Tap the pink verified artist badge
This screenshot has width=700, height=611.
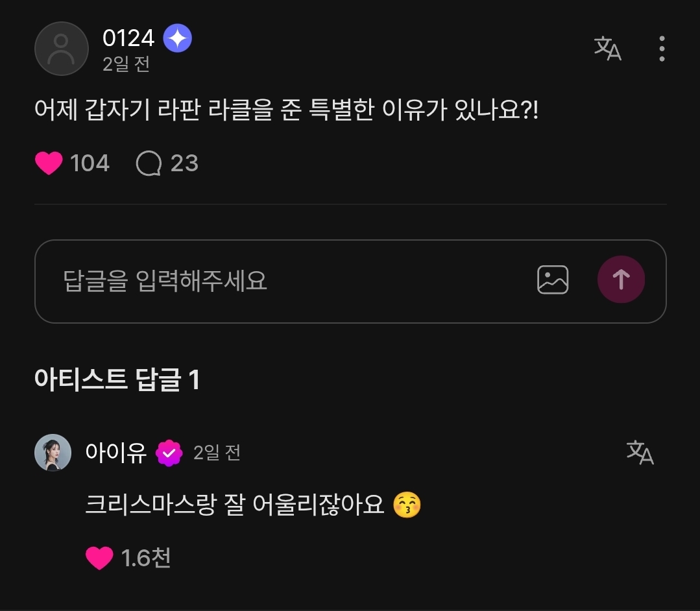169,453
